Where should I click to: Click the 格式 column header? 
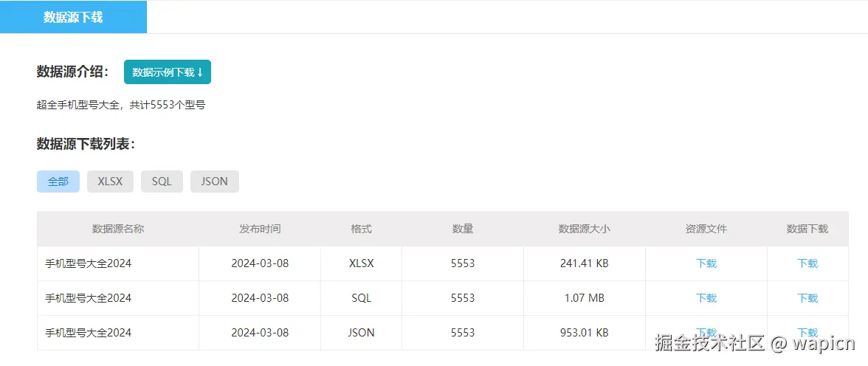click(x=361, y=229)
